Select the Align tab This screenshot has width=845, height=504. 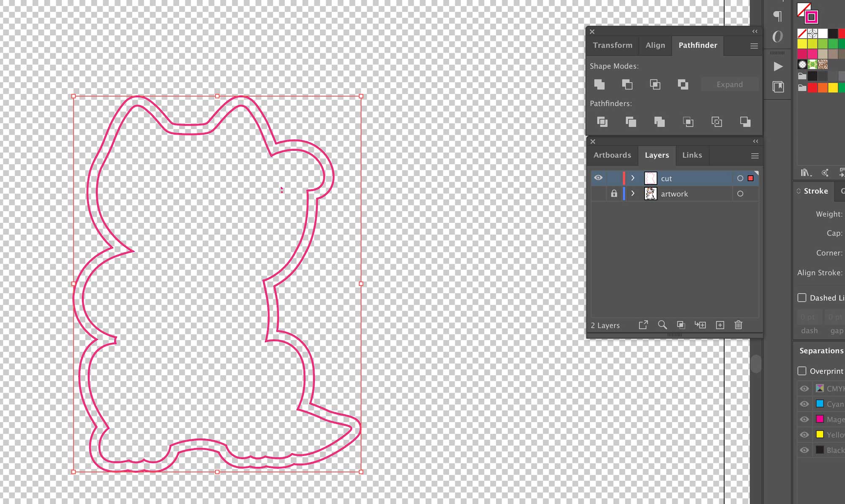click(655, 45)
